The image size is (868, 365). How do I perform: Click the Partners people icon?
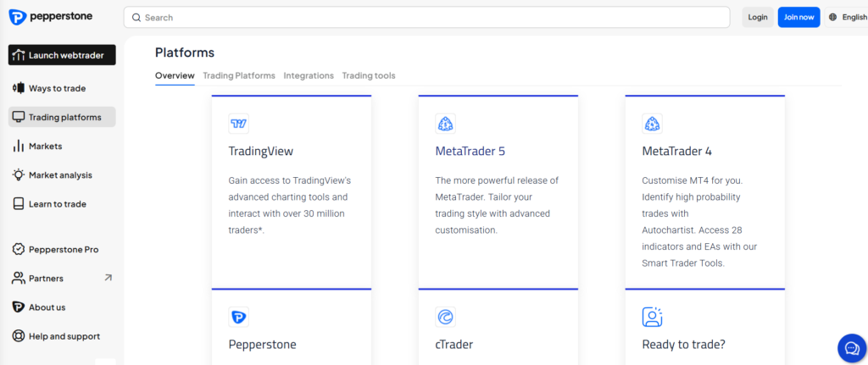(x=19, y=278)
